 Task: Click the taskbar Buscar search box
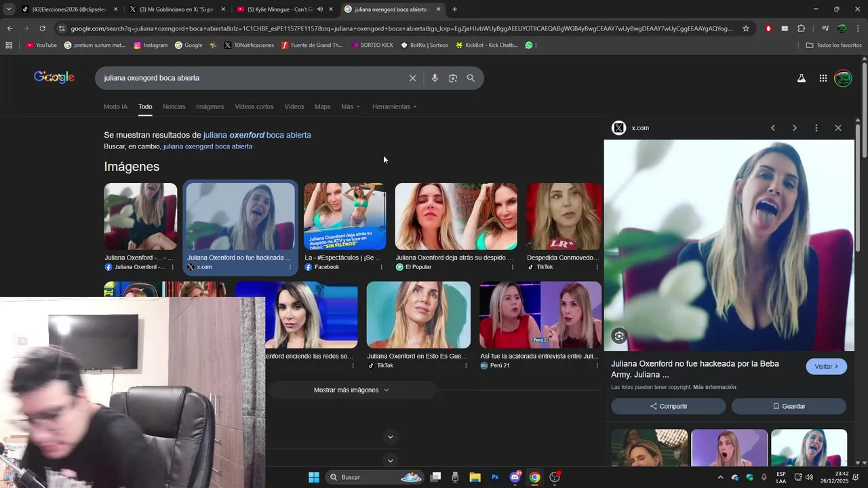coord(375,477)
